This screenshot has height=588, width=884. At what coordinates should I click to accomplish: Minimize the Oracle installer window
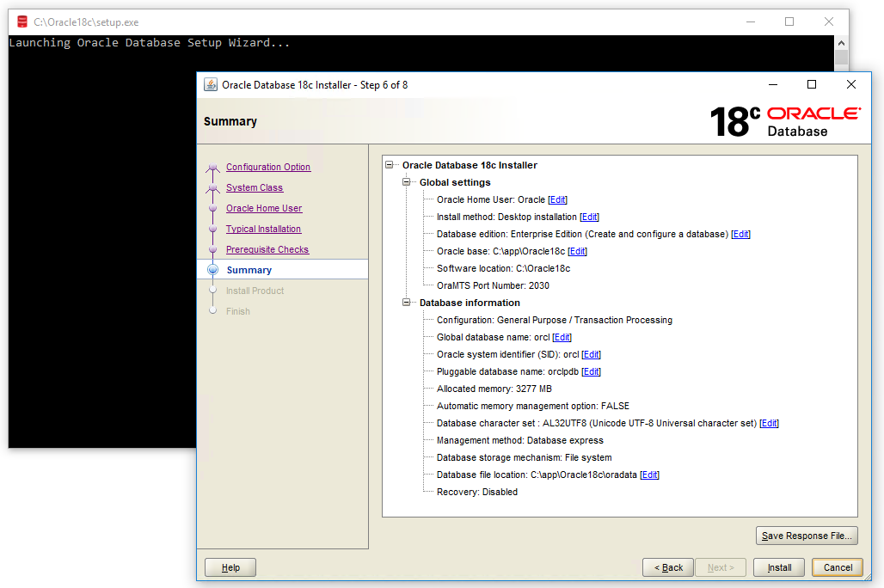[x=773, y=84]
